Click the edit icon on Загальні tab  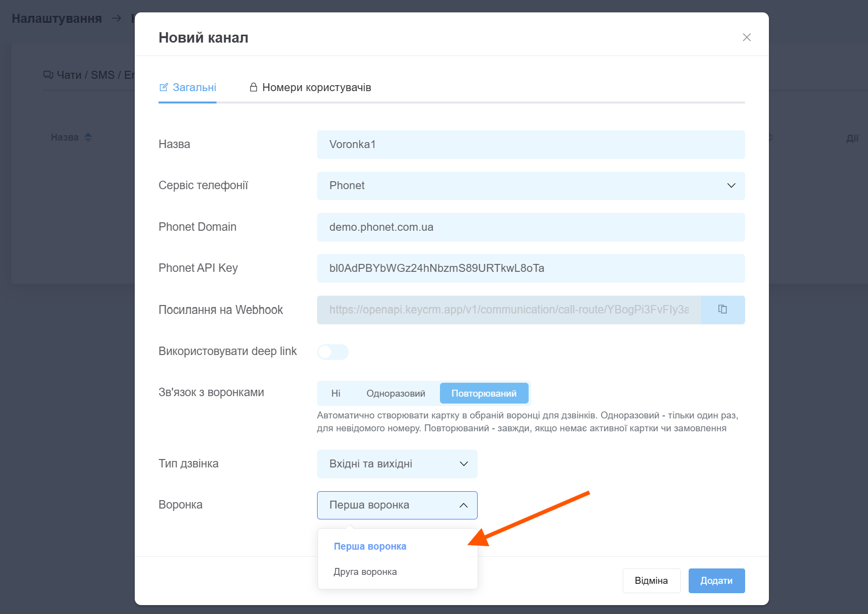[163, 88]
